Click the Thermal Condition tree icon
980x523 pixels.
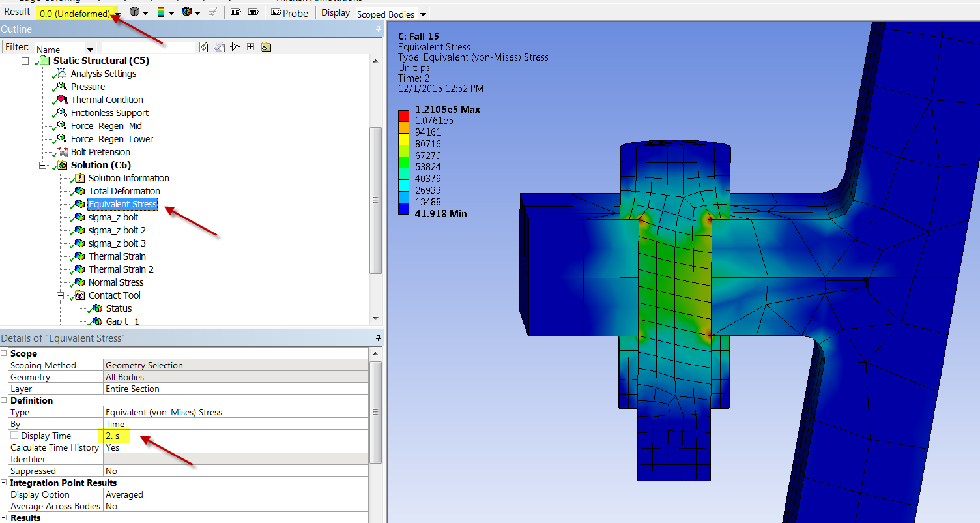62,100
